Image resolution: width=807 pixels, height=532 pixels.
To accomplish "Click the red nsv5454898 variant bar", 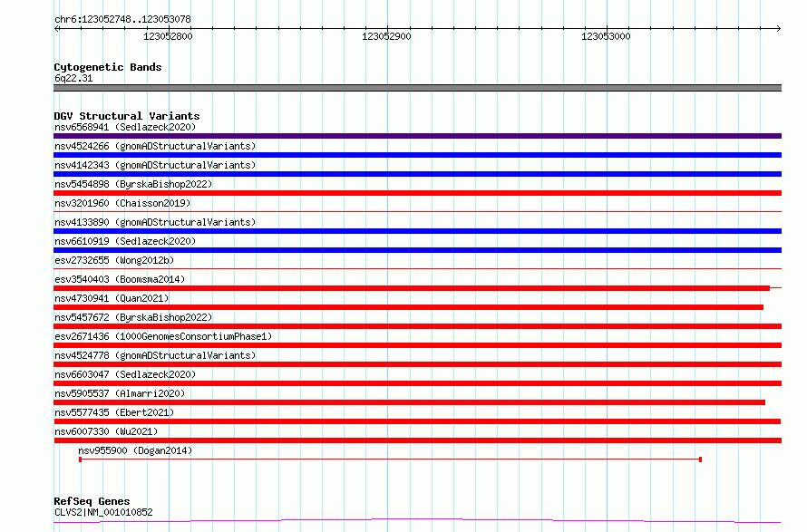I will tap(417, 193).
